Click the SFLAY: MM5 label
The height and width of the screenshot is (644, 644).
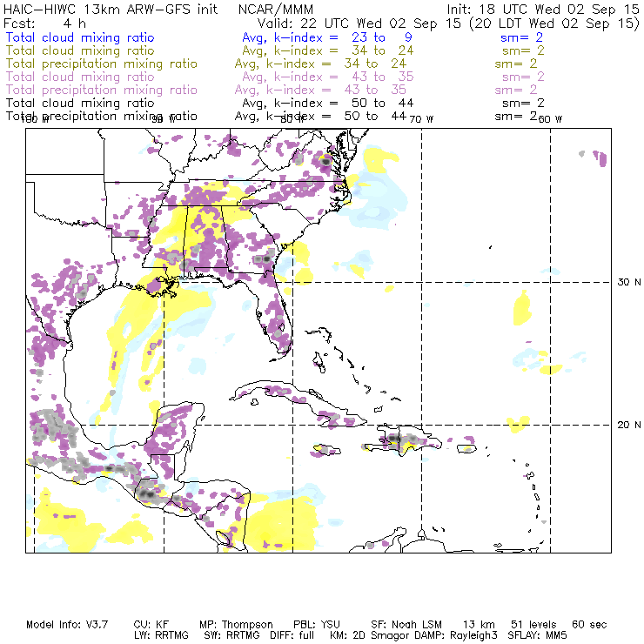pos(537,635)
